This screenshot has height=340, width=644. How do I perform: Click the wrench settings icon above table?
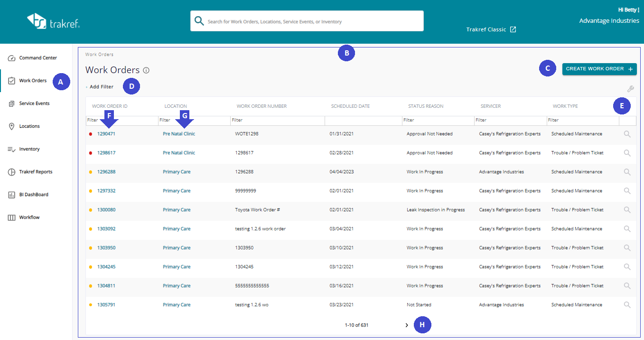[x=631, y=89]
